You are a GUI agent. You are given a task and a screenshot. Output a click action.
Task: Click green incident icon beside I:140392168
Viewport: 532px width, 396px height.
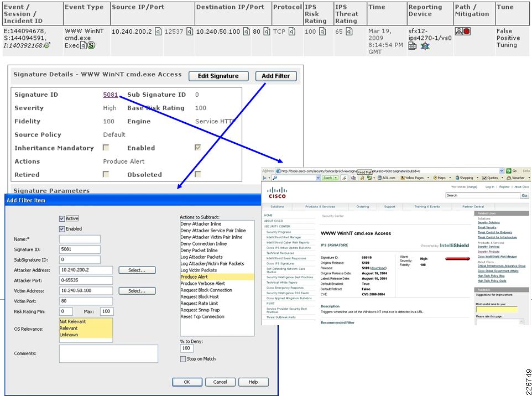point(47,45)
